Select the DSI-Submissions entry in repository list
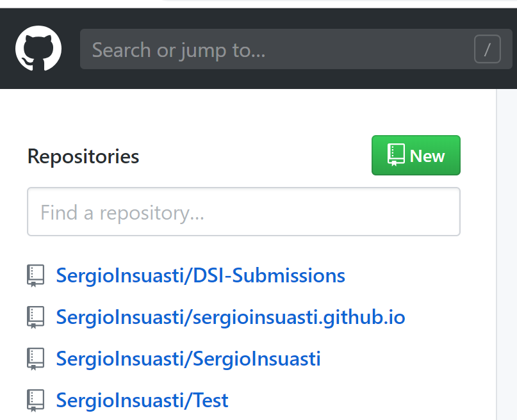 [x=200, y=275]
